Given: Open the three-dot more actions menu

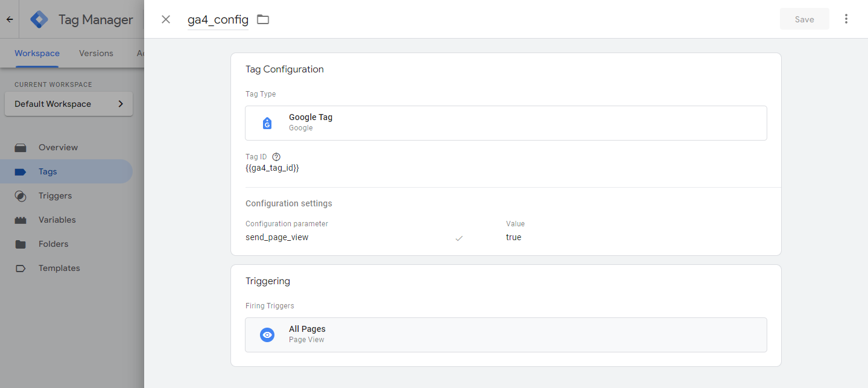Looking at the screenshot, I should (846, 19).
